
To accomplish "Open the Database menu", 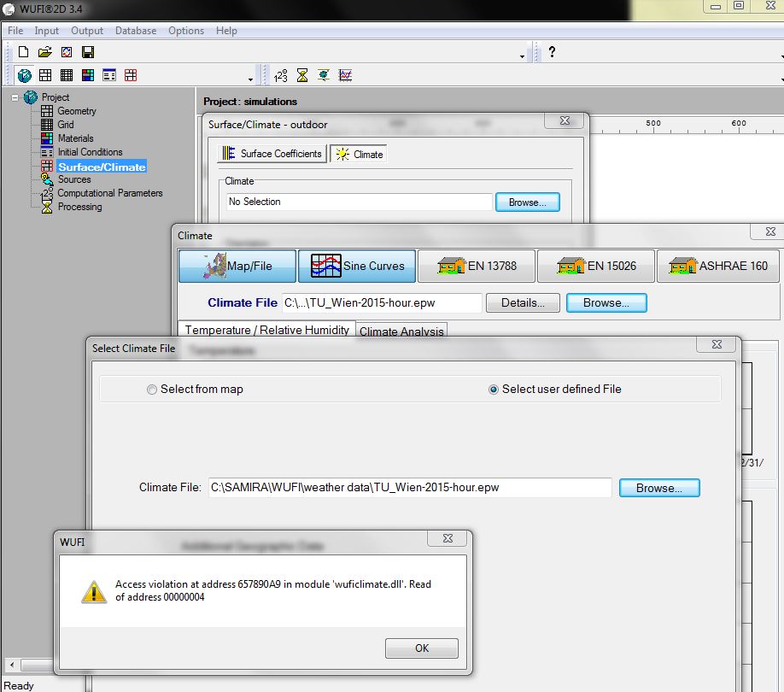I will pyautogui.click(x=136, y=31).
